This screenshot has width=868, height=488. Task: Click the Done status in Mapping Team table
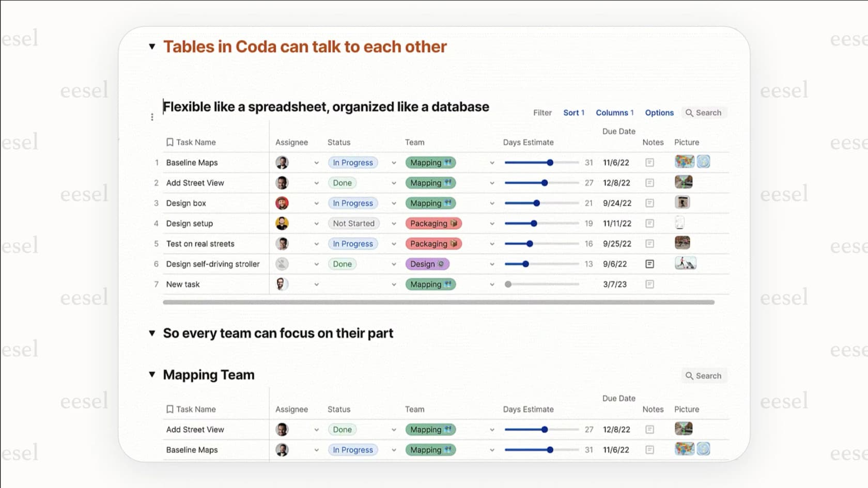coord(343,430)
